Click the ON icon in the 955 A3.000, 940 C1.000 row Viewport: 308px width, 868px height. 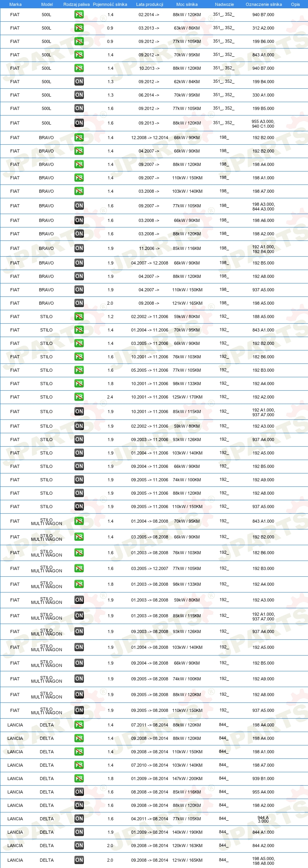[79, 123]
